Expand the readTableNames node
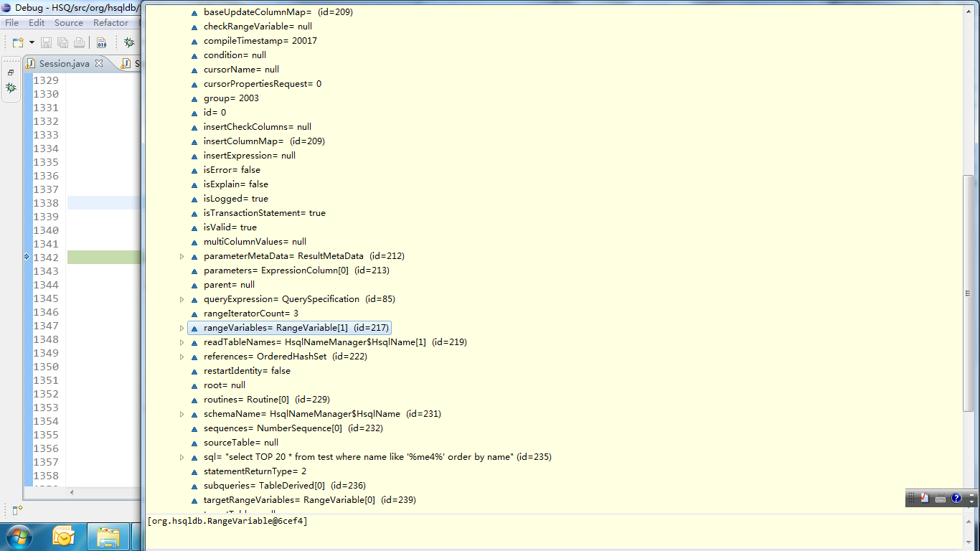 pos(182,342)
